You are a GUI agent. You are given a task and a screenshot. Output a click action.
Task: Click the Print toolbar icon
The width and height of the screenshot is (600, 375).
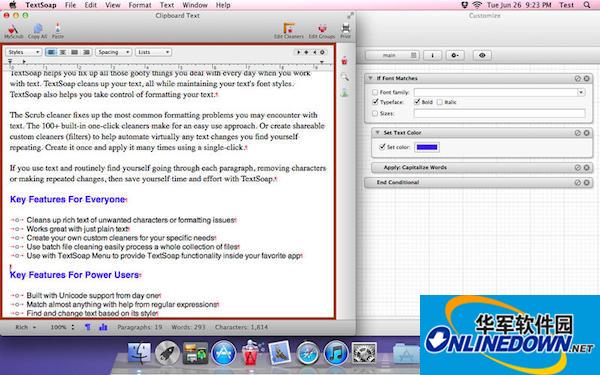346,31
